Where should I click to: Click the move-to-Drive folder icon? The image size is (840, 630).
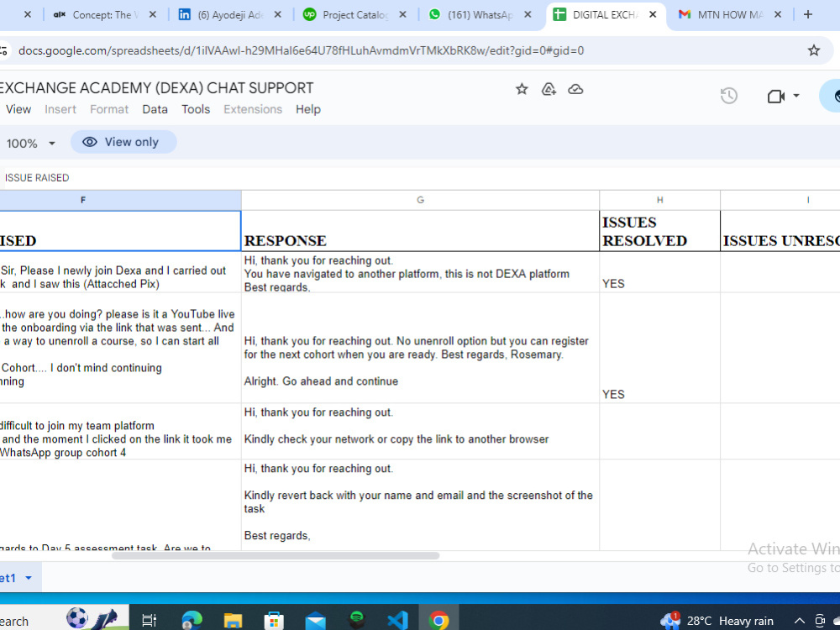pyautogui.click(x=549, y=89)
